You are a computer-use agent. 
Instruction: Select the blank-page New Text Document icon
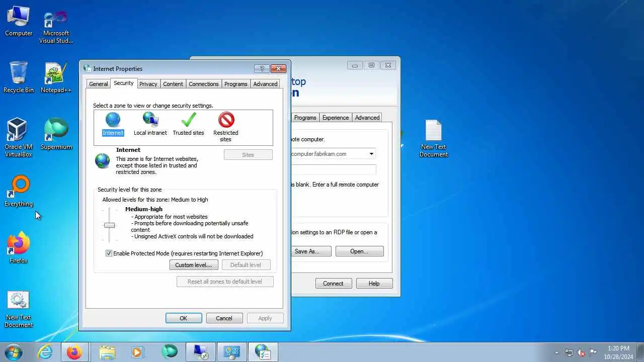point(433,139)
